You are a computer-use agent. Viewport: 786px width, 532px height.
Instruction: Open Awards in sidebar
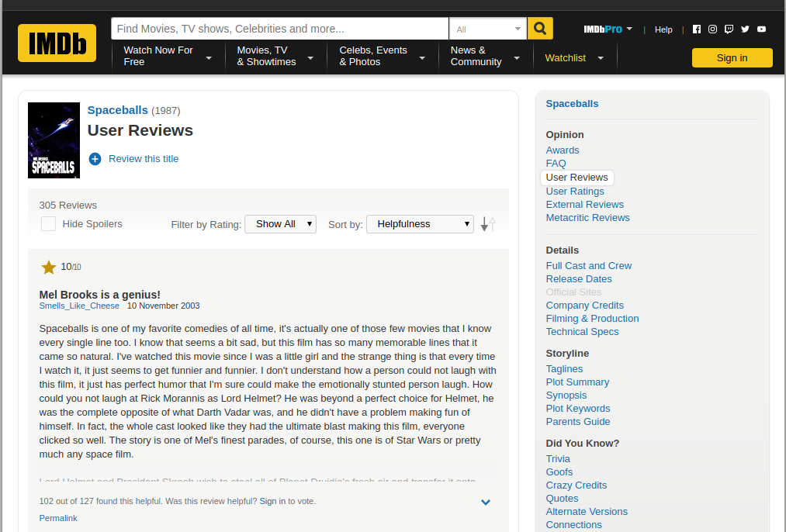563,150
